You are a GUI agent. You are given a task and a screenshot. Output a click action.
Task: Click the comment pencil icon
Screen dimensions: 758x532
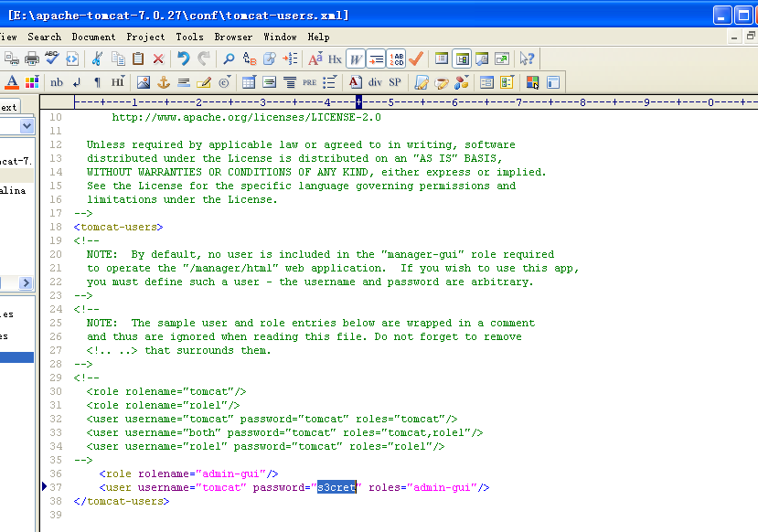tap(204, 82)
